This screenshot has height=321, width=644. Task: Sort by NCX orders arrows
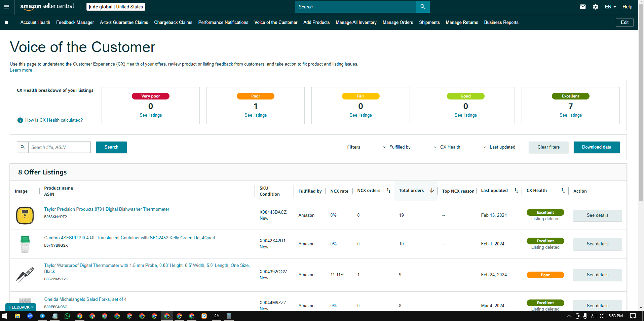coord(388,191)
